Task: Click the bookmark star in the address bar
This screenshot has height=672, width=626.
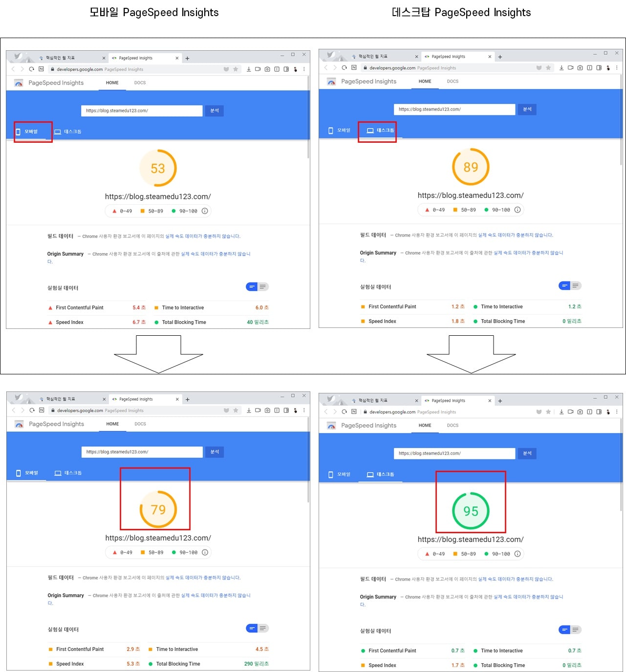Action: pyautogui.click(x=236, y=69)
